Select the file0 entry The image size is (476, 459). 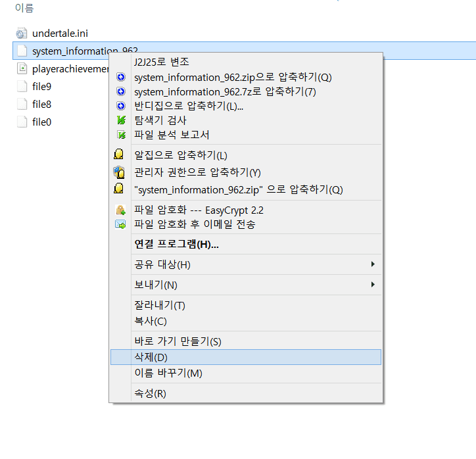pos(42,122)
